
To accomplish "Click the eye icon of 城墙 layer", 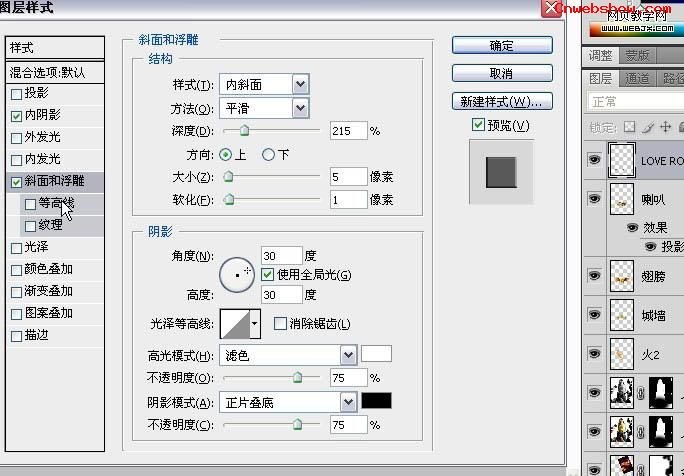I will (595, 314).
